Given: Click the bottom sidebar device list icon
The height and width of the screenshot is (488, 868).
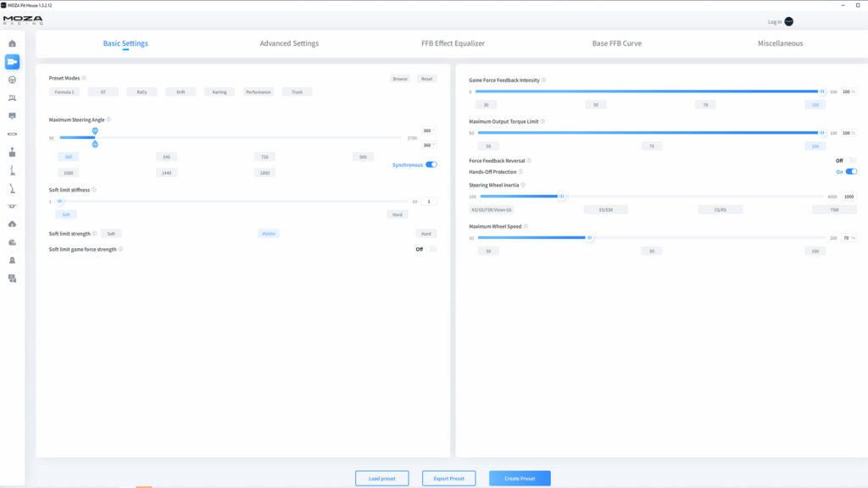Looking at the screenshot, I should [12, 278].
